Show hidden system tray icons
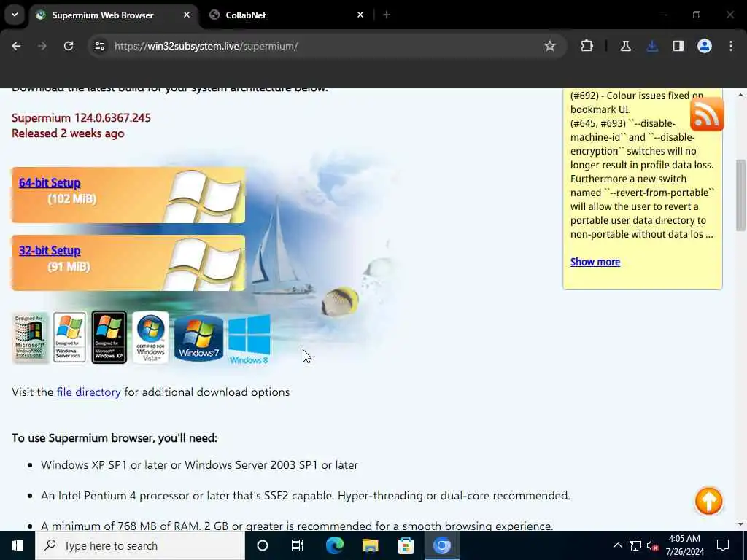747x560 pixels. tap(617, 545)
